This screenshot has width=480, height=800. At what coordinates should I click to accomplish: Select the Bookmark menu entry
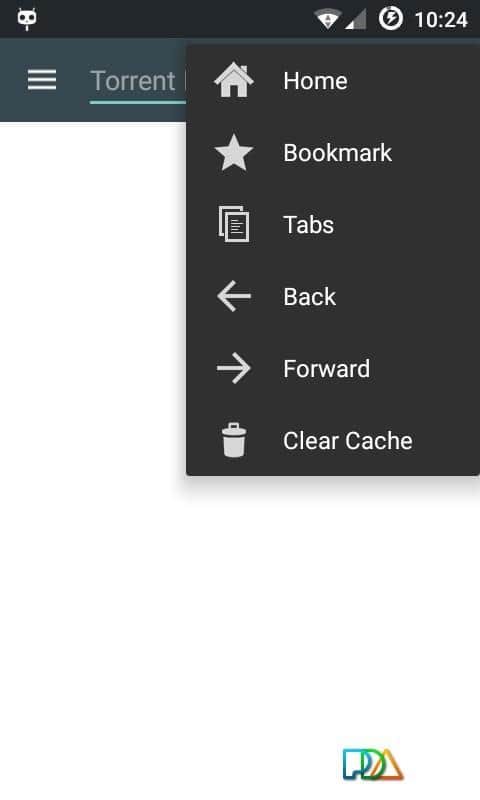pyautogui.click(x=333, y=153)
